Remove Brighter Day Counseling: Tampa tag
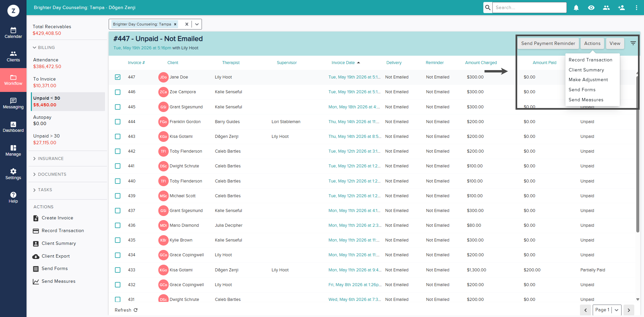 175,24
